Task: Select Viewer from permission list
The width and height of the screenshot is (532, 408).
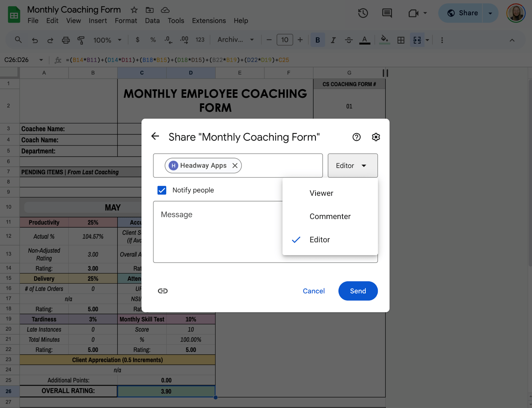Action: coord(321,193)
